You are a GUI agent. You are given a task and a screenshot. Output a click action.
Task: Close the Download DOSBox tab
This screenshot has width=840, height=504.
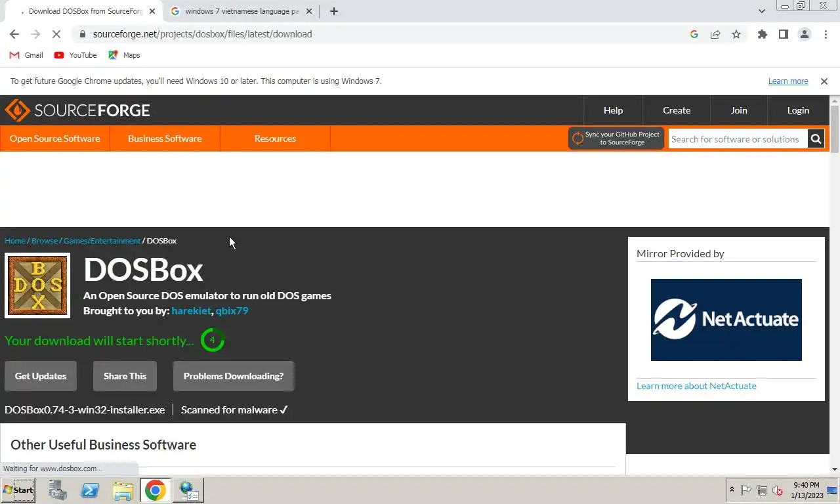click(152, 11)
